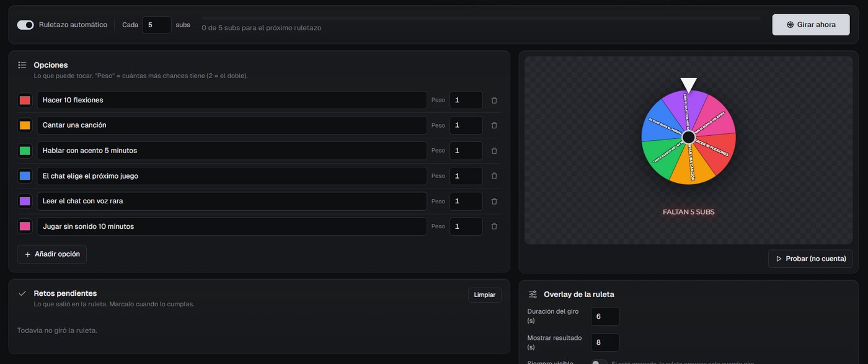Open the pink swatch for Jugar sin sonido
Viewport: 868px width, 364px height.
pyautogui.click(x=25, y=226)
